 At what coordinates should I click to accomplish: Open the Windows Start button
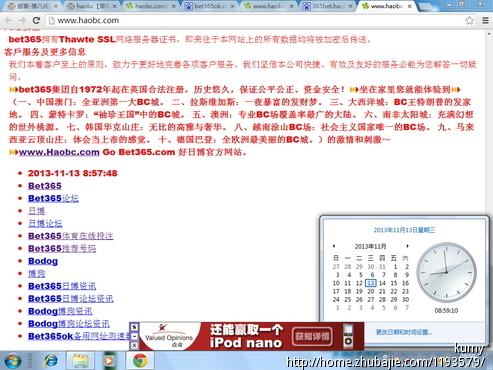coord(13,361)
